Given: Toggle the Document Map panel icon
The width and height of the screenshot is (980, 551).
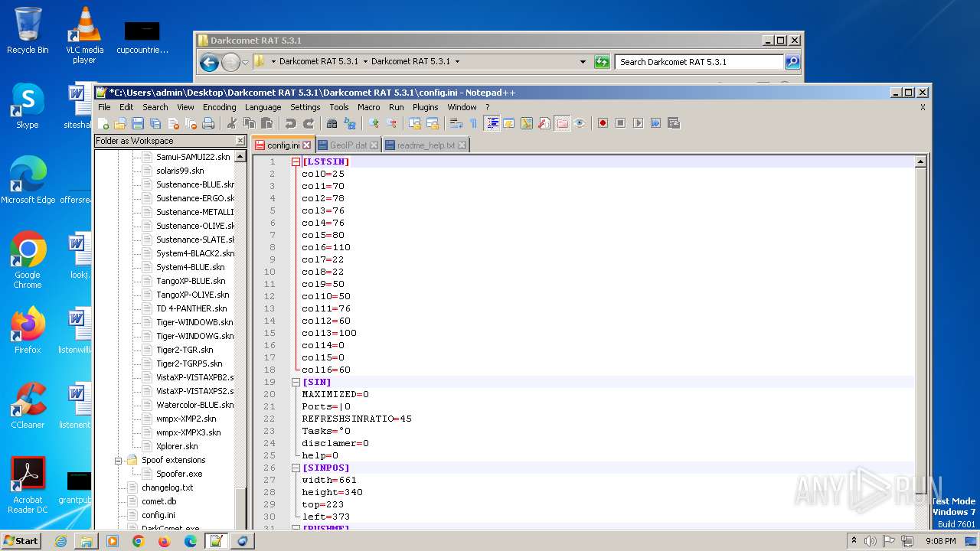Looking at the screenshot, I should tap(527, 123).
